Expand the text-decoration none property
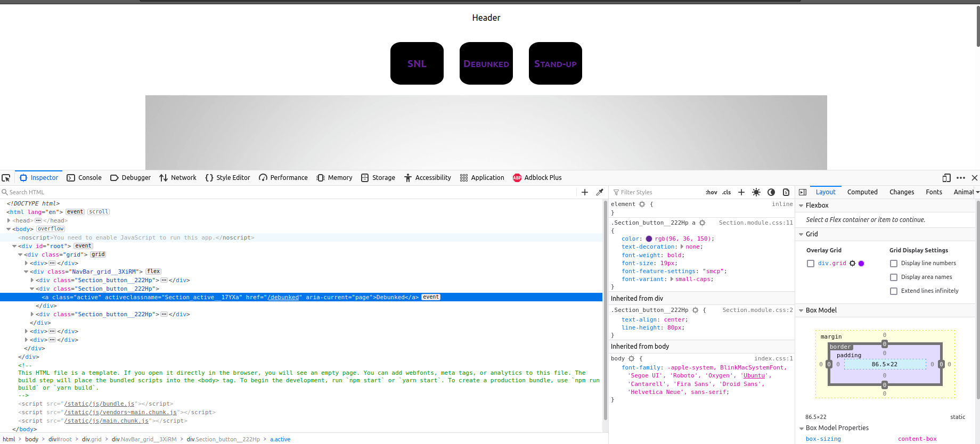The height and width of the screenshot is (444, 980). tap(682, 246)
